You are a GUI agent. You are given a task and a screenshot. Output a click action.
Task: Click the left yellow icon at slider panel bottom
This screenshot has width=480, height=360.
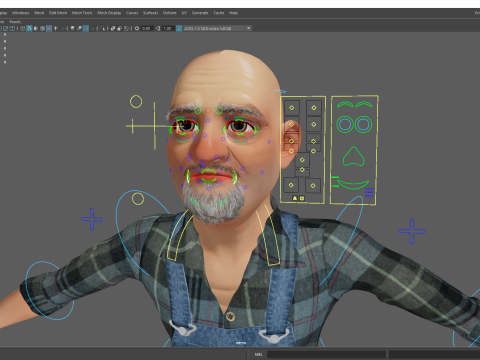295,198
